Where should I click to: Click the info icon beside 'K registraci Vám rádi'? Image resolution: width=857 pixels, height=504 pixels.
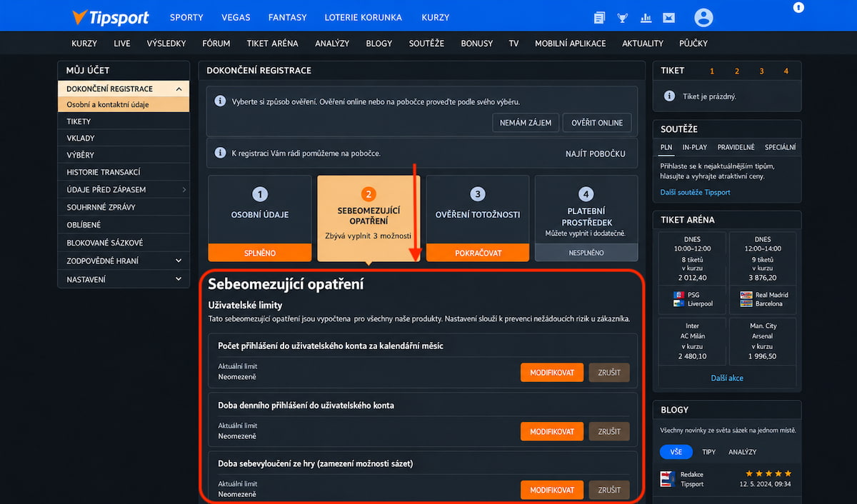[221, 153]
